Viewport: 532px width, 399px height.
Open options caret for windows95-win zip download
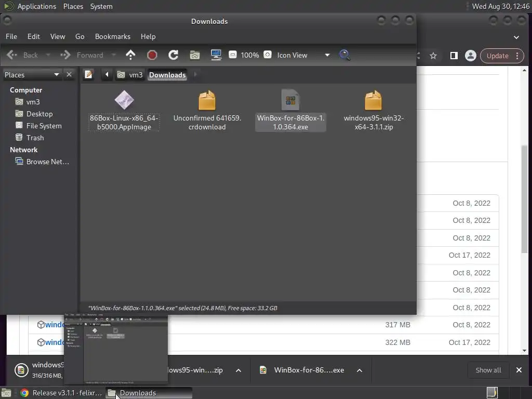[238, 370]
